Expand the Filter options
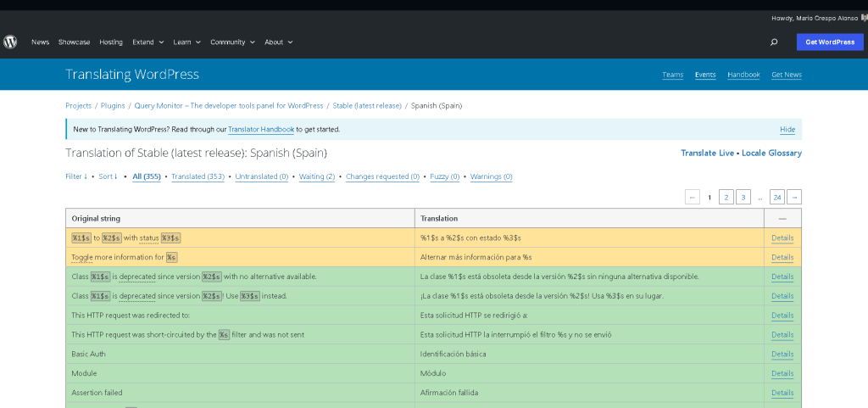Image resolution: width=868 pixels, height=408 pixels. pyautogui.click(x=76, y=176)
